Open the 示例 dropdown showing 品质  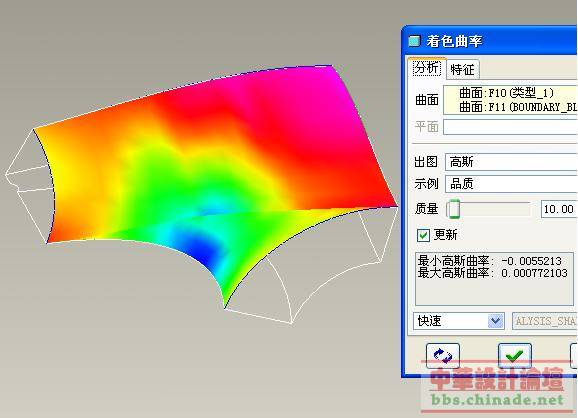511,184
